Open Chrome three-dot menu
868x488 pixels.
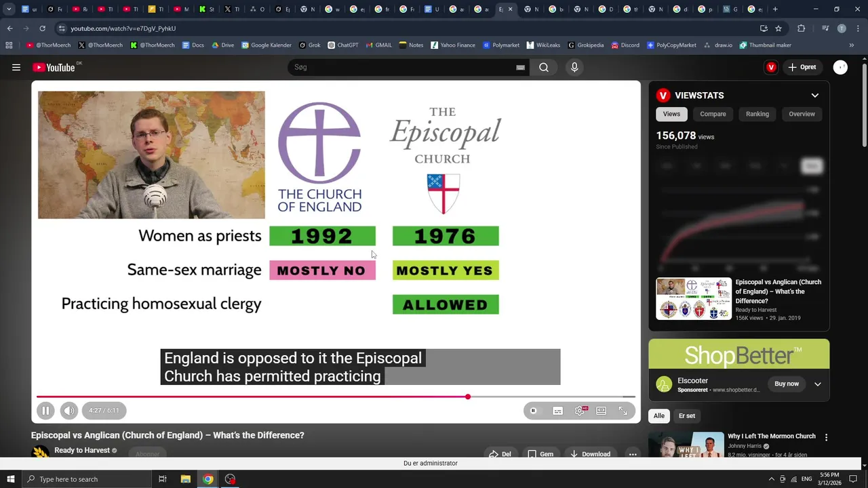click(x=857, y=28)
